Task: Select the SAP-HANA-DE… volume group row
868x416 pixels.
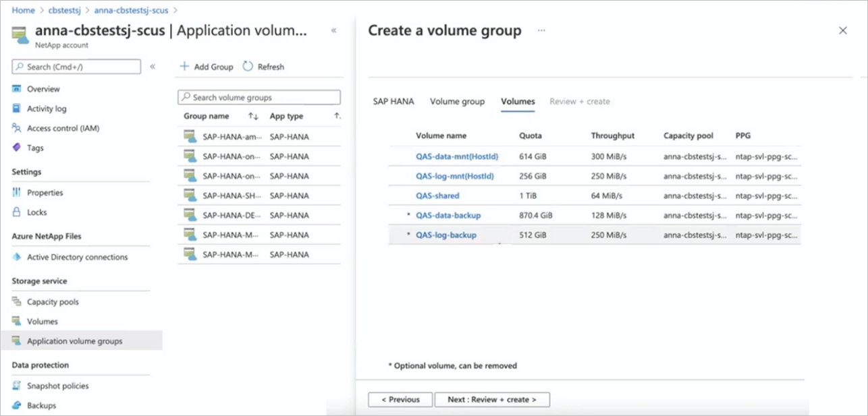Action: pyautogui.click(x=259, y=215)
